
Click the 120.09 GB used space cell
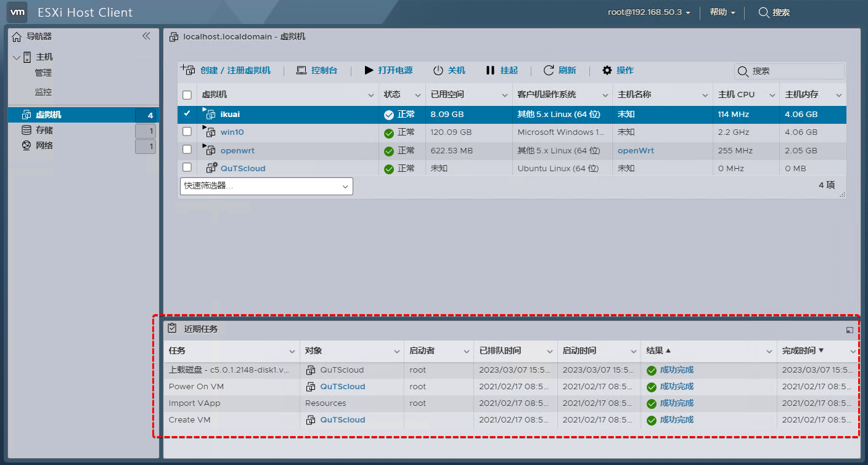(451, 132)
